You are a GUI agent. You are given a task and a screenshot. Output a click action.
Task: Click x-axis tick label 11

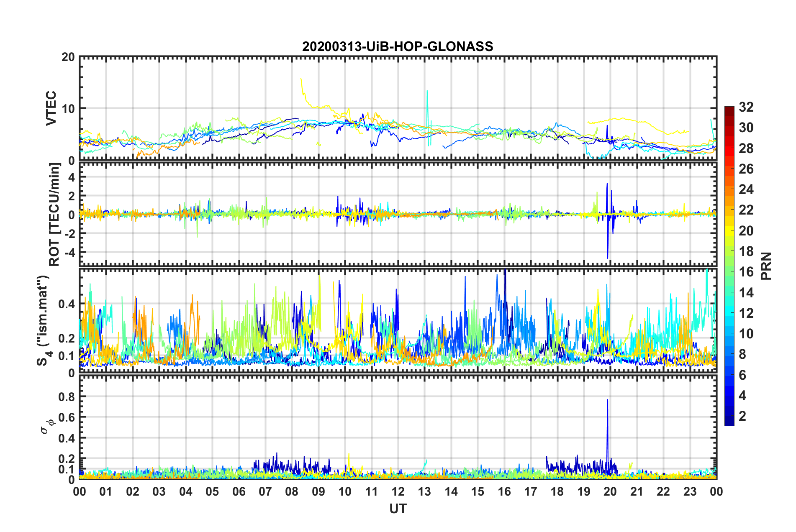(371, 491)
